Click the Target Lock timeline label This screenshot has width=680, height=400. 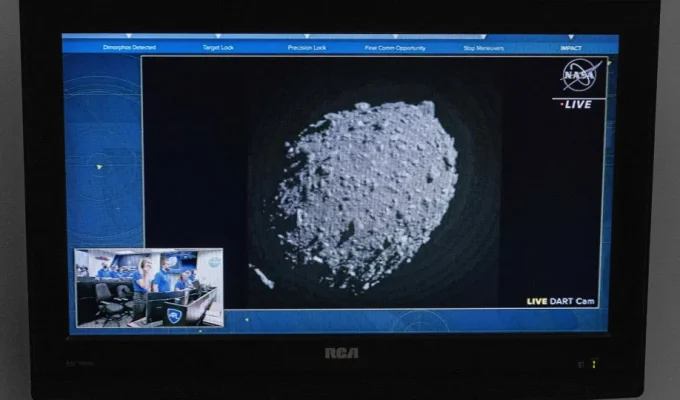point(218,48)
